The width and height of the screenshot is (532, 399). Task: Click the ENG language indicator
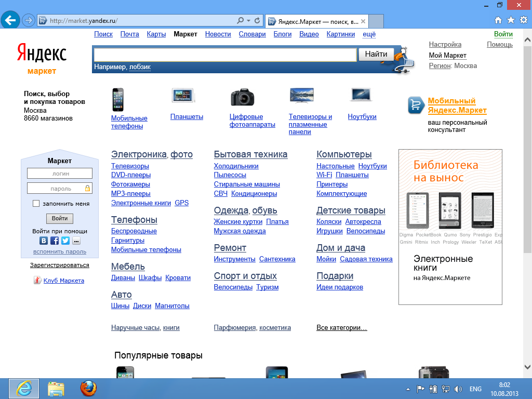pos(475,389)
